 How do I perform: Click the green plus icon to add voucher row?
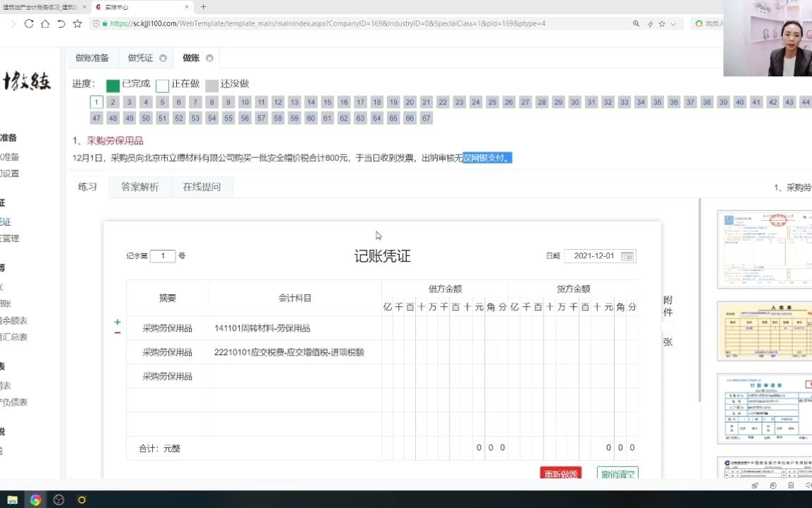(117, 322)
